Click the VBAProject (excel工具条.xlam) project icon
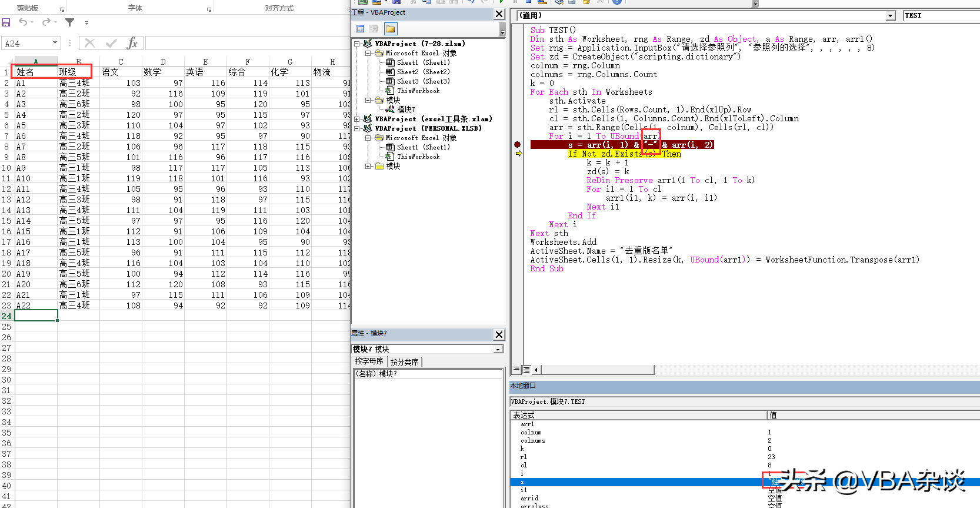 click(368, 119)
